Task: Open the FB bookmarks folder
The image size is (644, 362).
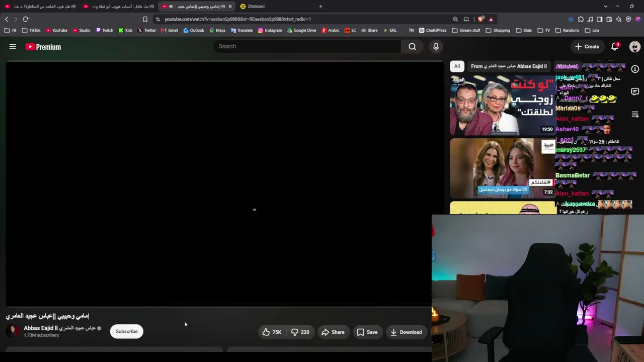Action: (10, 30)
